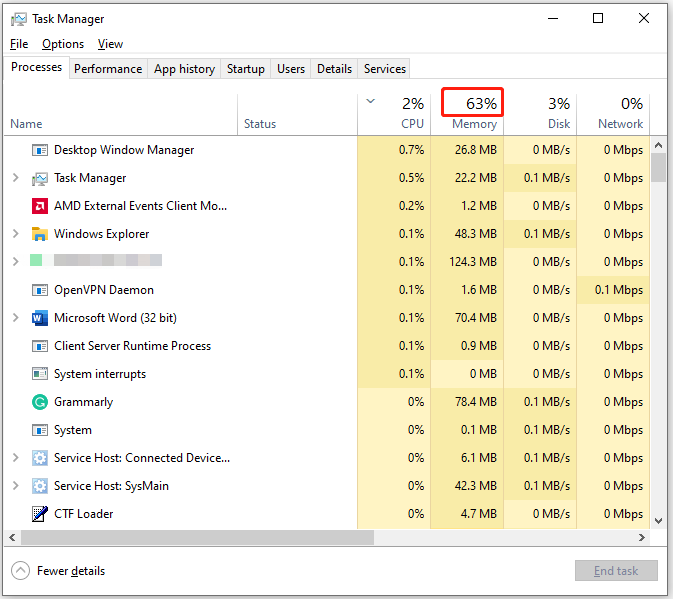673x599 pixels.
Task: Expand the Task Manager process group
Action: [x=16, y=178]
